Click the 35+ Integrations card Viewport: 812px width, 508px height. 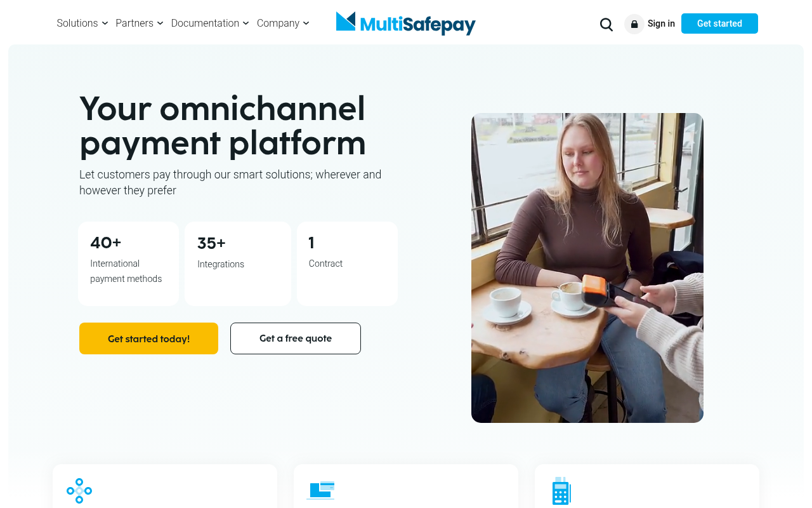coord(238,264)
